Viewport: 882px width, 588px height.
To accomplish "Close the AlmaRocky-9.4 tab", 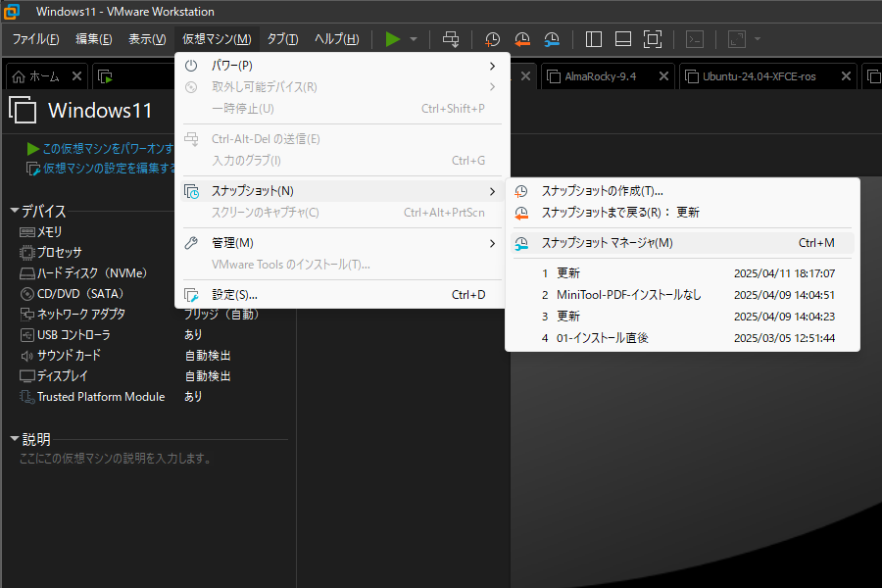I will point(663,76).
